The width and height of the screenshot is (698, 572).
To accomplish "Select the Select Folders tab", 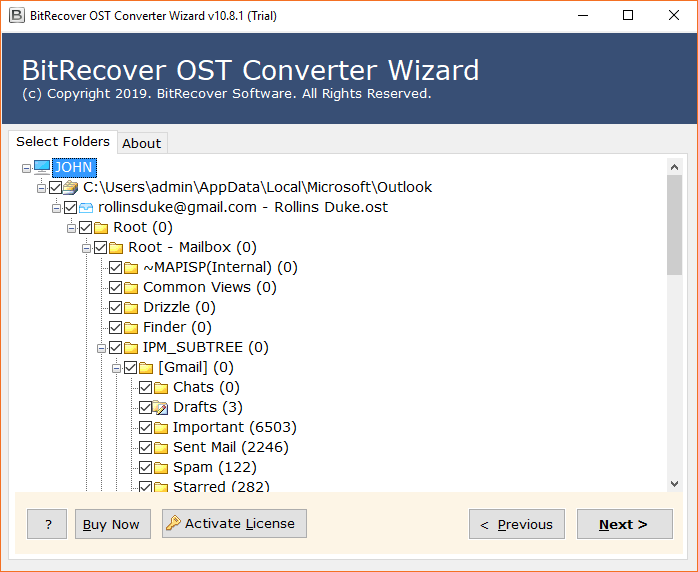I will tap(63, 142).
